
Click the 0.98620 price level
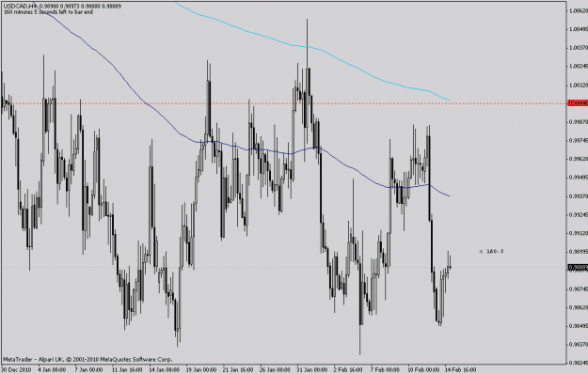579,307
